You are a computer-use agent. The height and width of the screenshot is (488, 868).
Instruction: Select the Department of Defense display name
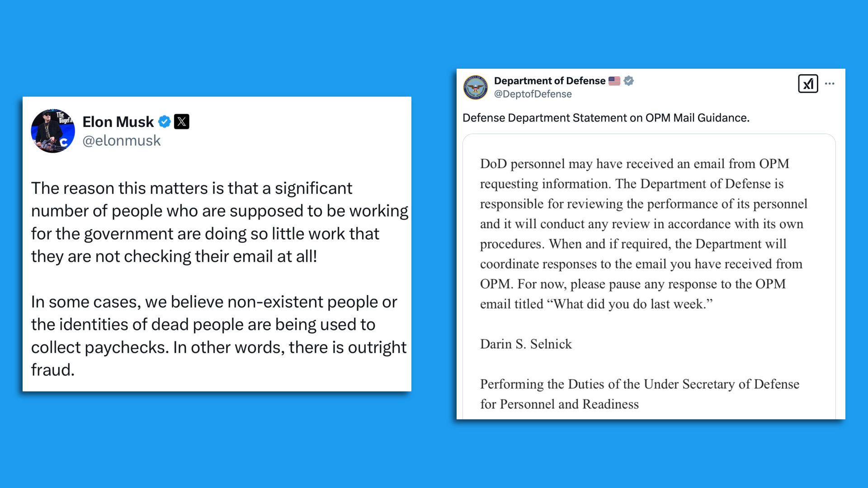coord(550,80)
